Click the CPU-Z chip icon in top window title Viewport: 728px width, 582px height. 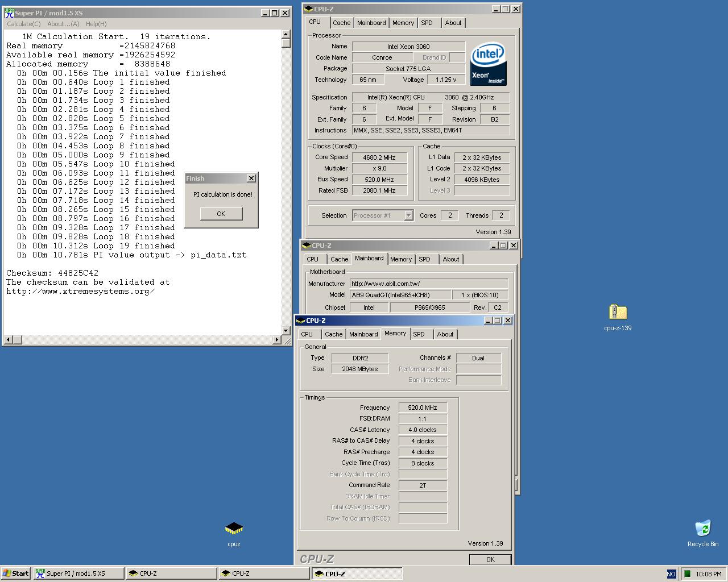pyautogui.click(x=308, y=9)
